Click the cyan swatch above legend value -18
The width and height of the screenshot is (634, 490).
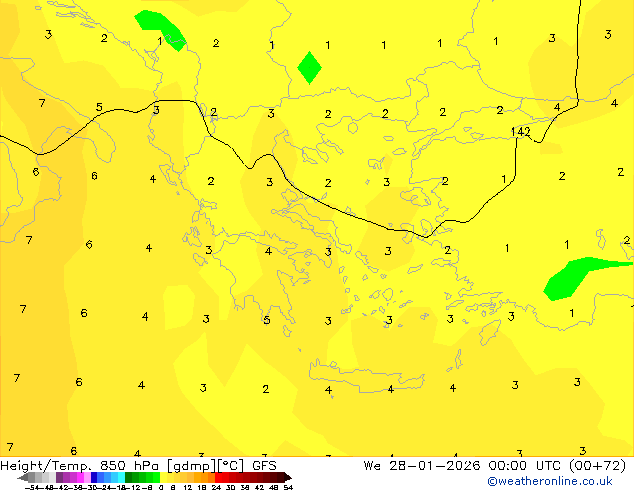[121, 477]
